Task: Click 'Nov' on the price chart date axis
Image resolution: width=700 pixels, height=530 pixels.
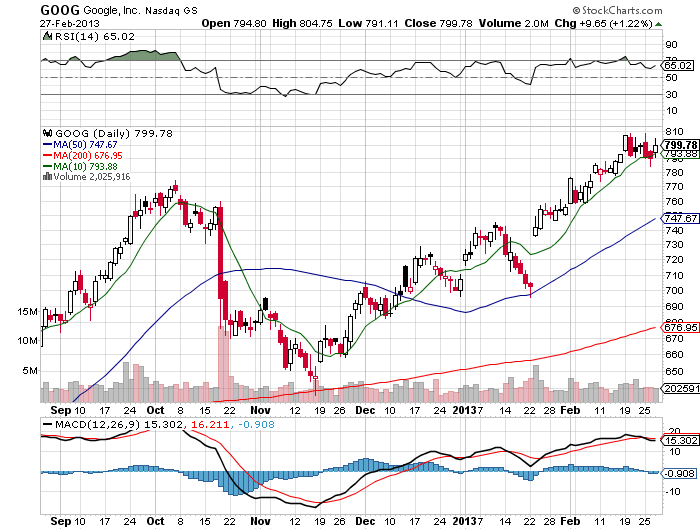Action: tap(260, 410)
